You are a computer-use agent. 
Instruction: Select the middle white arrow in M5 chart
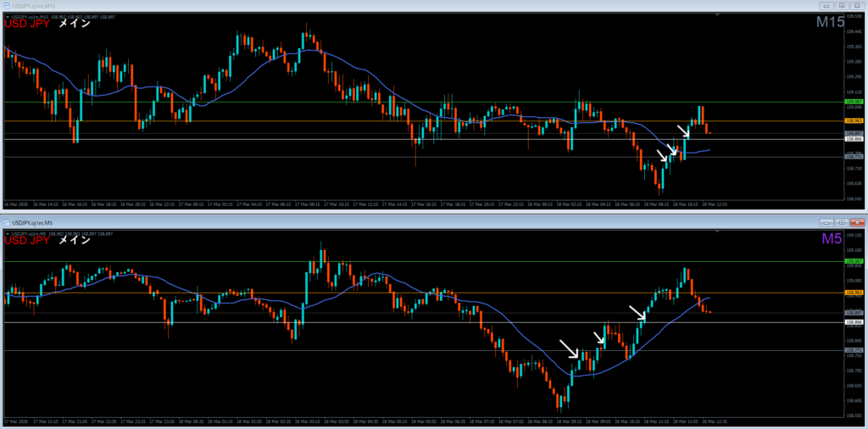(x=599, y=338)
